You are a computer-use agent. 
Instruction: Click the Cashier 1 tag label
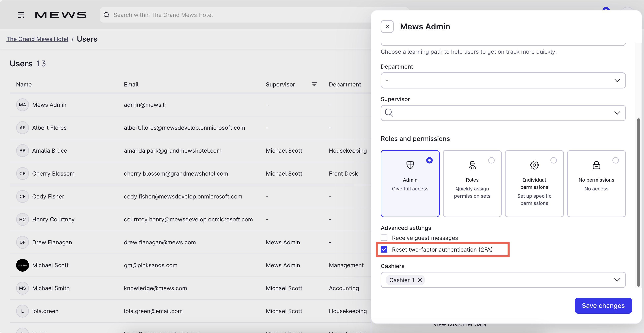[401, 280]
